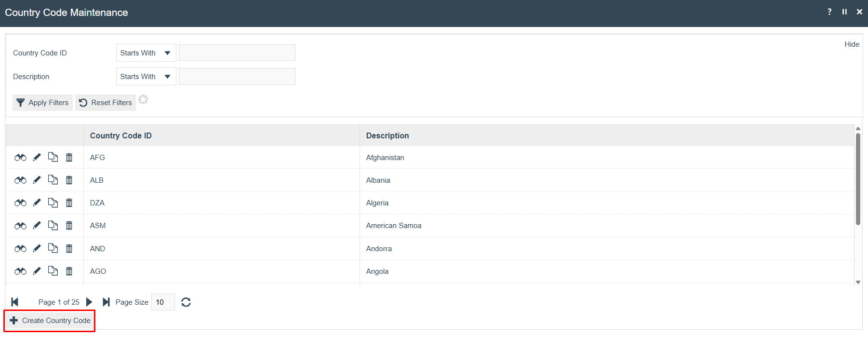Jump to the last page
Image resolution: width=868 pixels, height=337 pixels.
pos(106,302)
